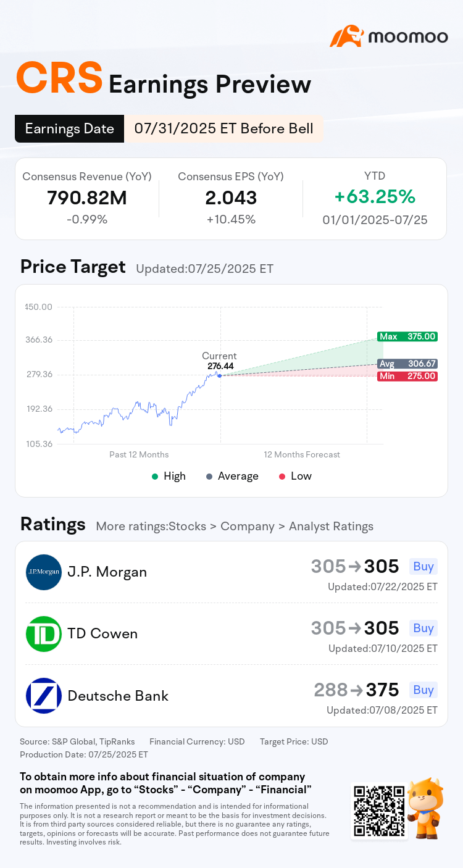Click the J.P. Morgan logo icon
The image size is (463, 868).
tap(44, 572)
